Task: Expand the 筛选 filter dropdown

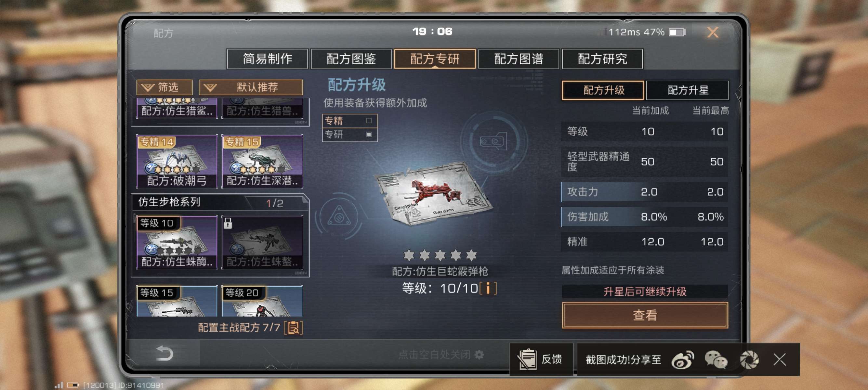Action: pyautogui.click(x=164, y=87)
